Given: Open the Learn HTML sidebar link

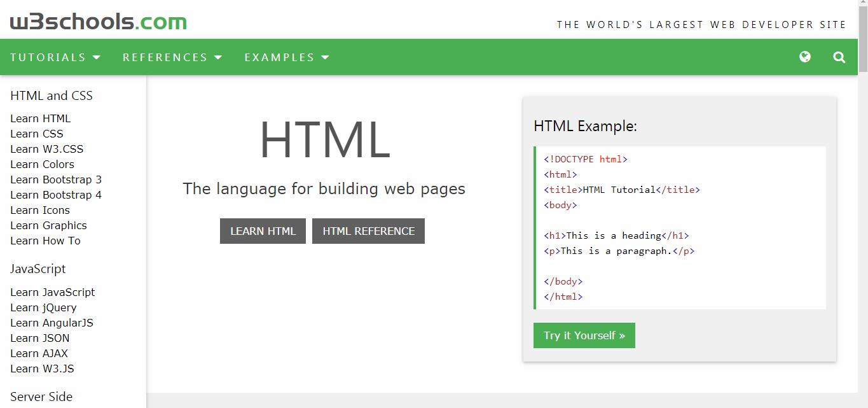Looking at the screenshot, I should pyautogui.click(x=41, y=118).
